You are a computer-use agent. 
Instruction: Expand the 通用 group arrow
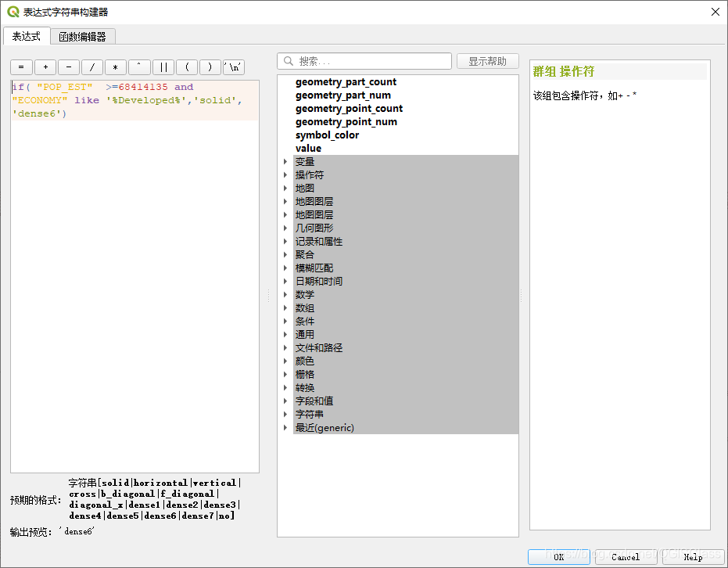pos(285,334)
